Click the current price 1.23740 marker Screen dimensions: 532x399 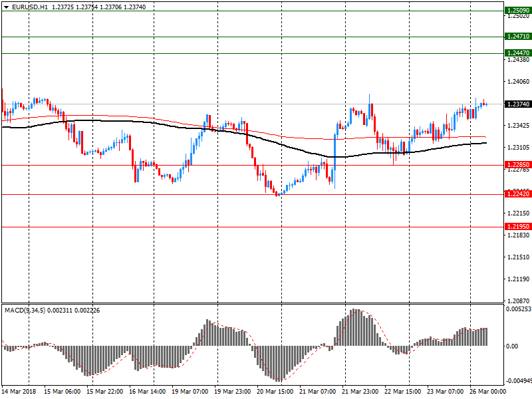[x=517, y=104]
